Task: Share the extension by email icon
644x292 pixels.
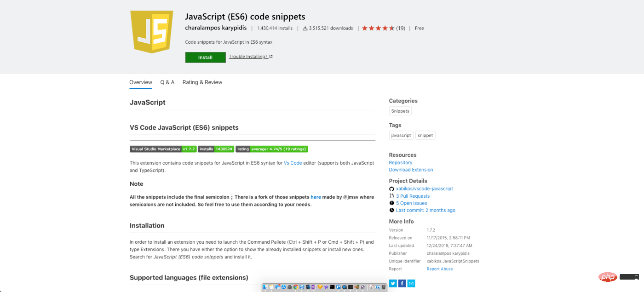Action: point(411,283)
